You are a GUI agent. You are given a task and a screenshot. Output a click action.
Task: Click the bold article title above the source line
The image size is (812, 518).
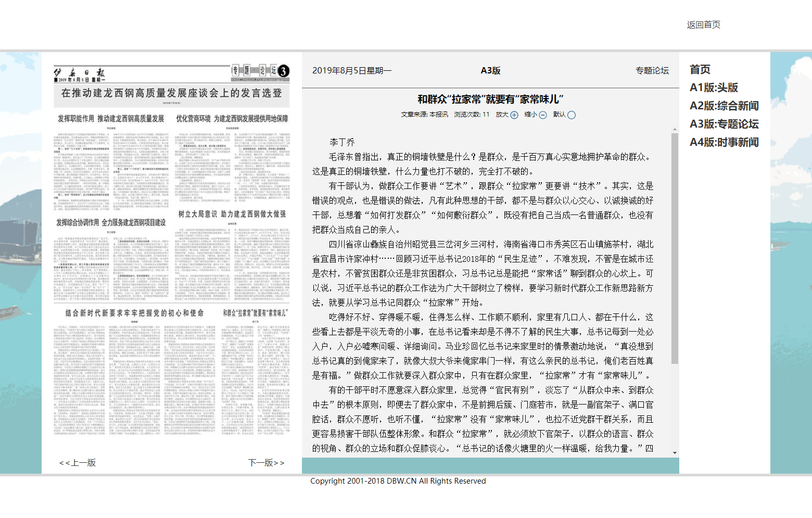(x=490, y=99)
